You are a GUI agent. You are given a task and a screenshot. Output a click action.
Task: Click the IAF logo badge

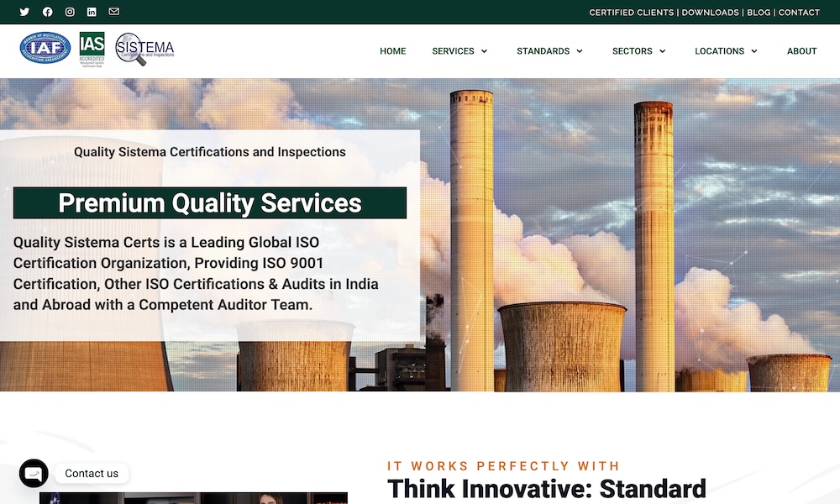coord(45,48)
